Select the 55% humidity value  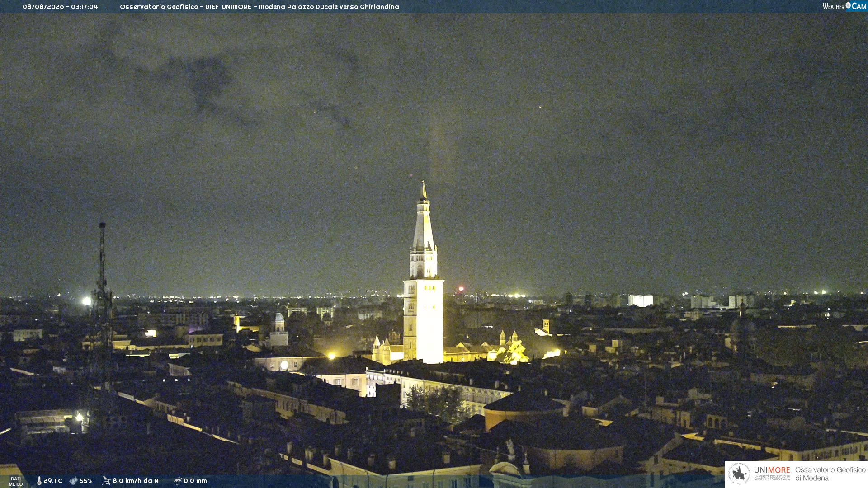click(86, 481)
